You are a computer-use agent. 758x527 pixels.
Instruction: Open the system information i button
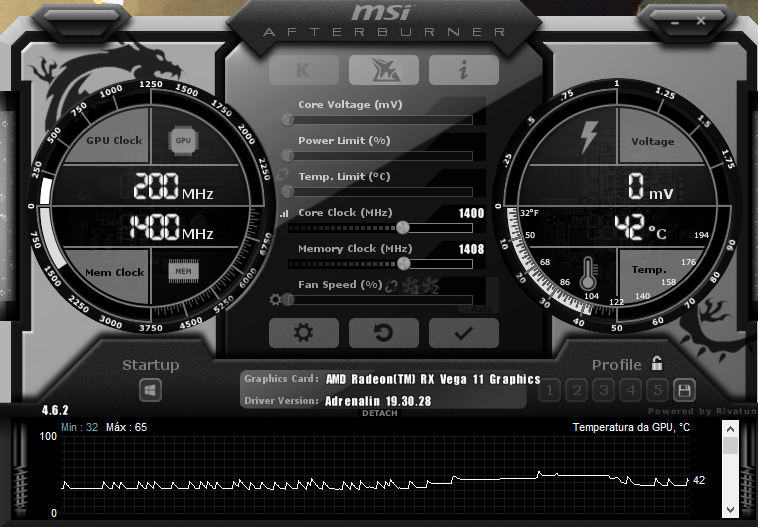464,70
